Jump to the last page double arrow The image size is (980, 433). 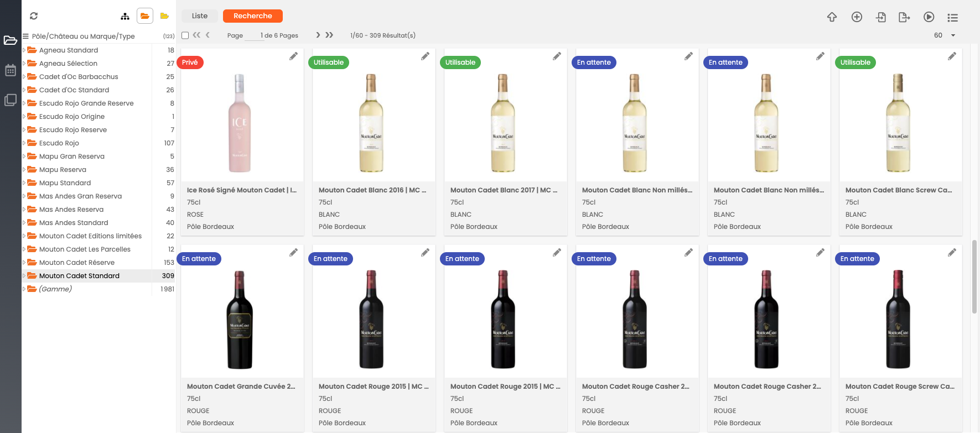pyautogui.click(x=329, y=35)
